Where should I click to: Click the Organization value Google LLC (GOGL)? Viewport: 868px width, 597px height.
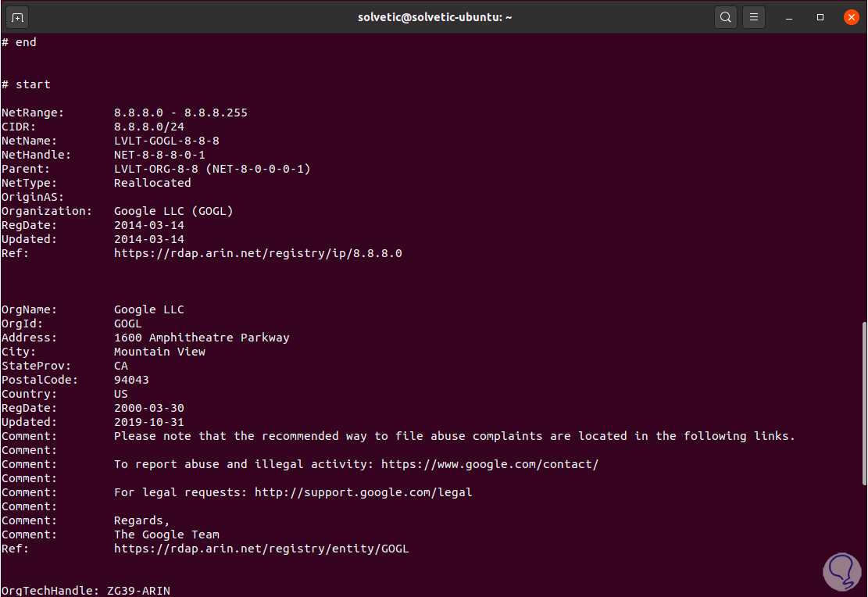coord(173,211)
